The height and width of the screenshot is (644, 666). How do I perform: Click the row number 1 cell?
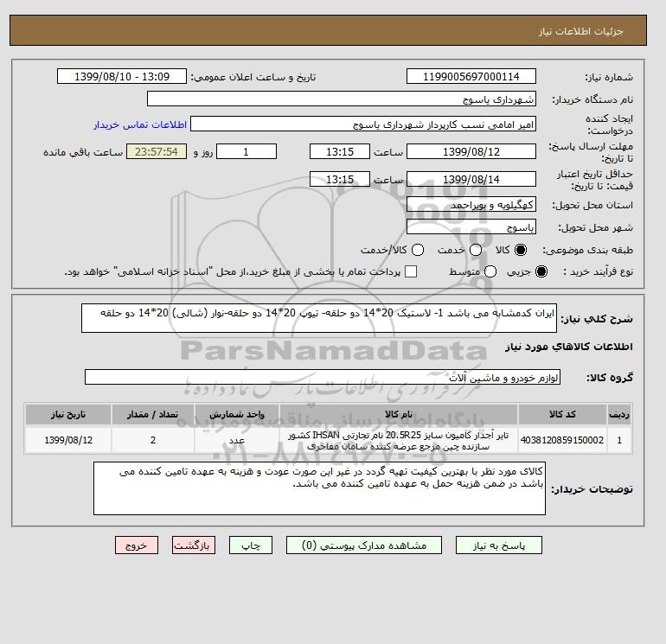tap(619, 440)
